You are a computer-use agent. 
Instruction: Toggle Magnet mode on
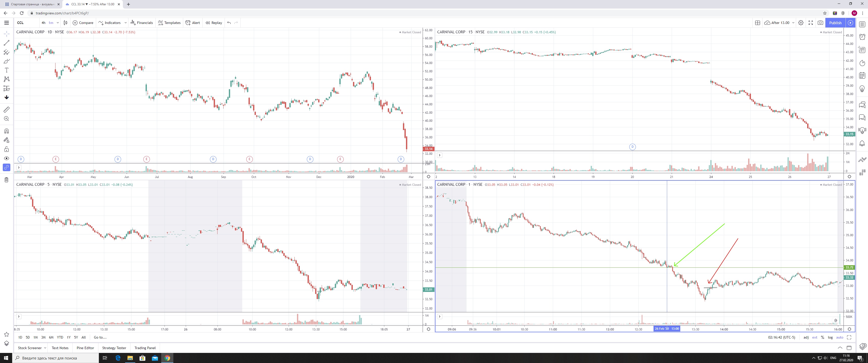point(6,131)
